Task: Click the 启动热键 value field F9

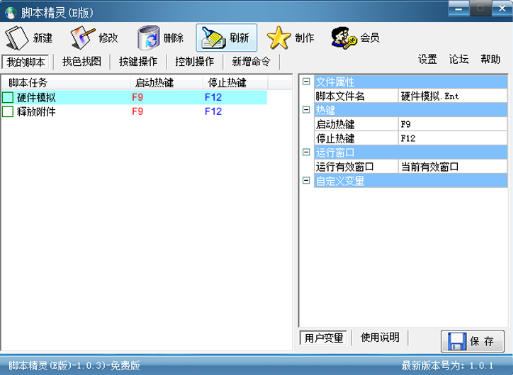Action: pos(453,124)
